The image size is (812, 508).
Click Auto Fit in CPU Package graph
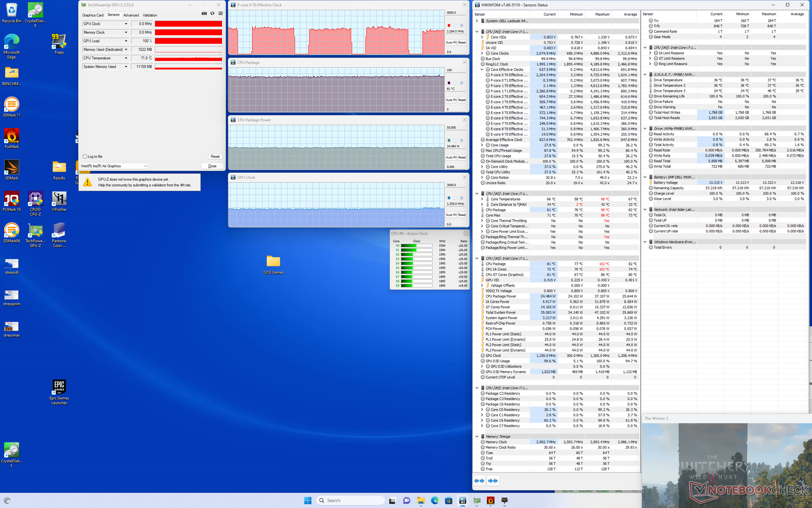(451, 100)
